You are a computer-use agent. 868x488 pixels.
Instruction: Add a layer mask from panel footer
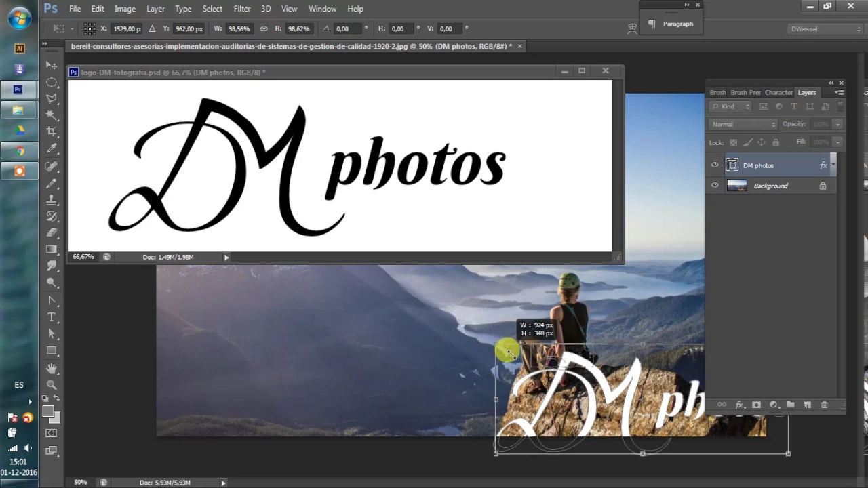(x=756, y=405)
